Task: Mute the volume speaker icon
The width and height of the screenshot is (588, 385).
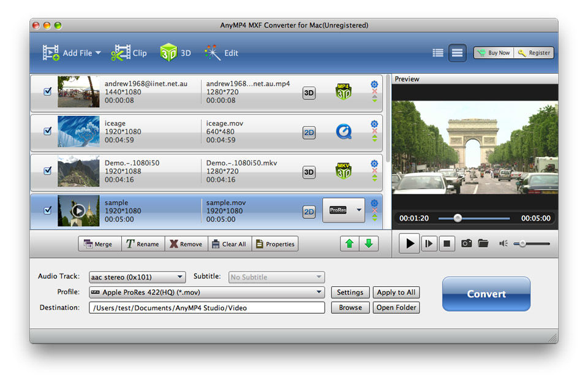Action: (x=503, y=243)
